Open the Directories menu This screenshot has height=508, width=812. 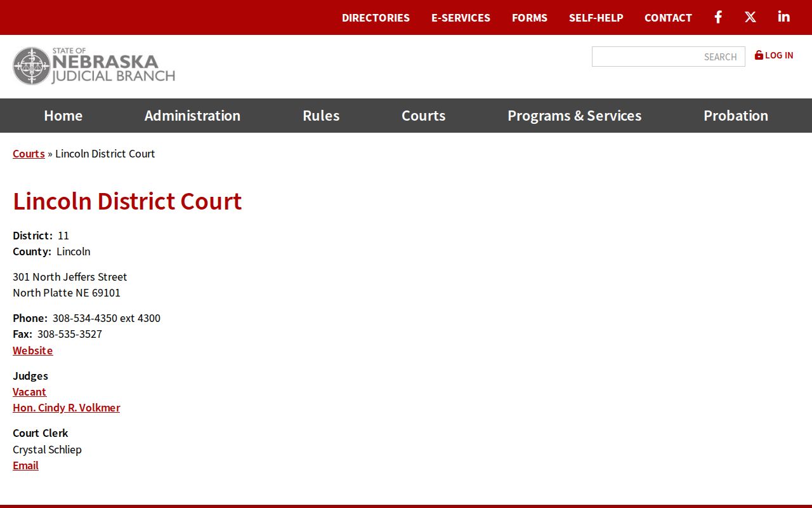376,18
